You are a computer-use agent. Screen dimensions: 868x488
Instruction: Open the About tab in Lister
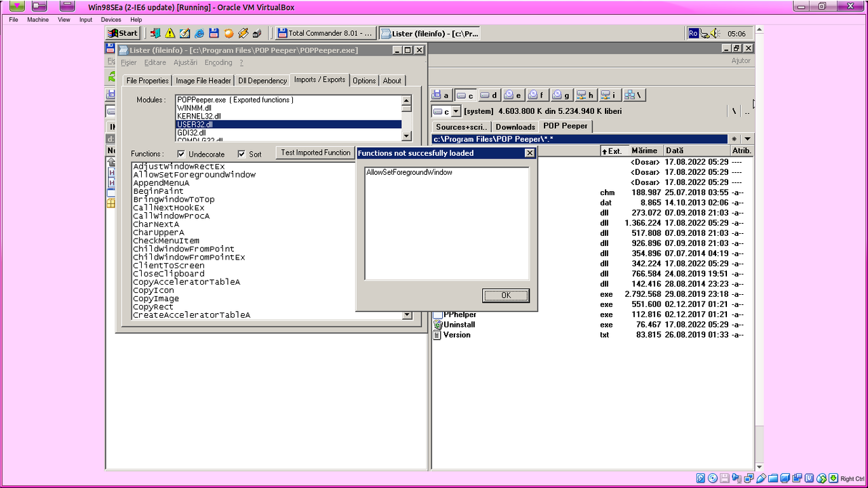pos(392,81)
